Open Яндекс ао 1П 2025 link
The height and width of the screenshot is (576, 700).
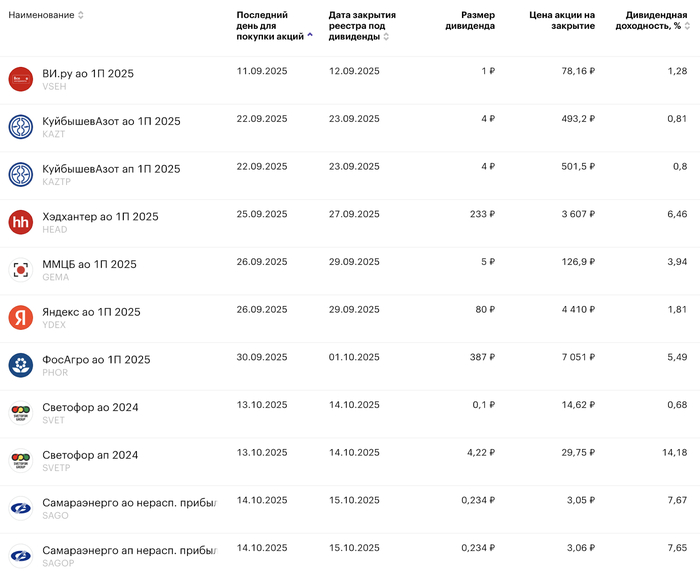click(91, 312)
